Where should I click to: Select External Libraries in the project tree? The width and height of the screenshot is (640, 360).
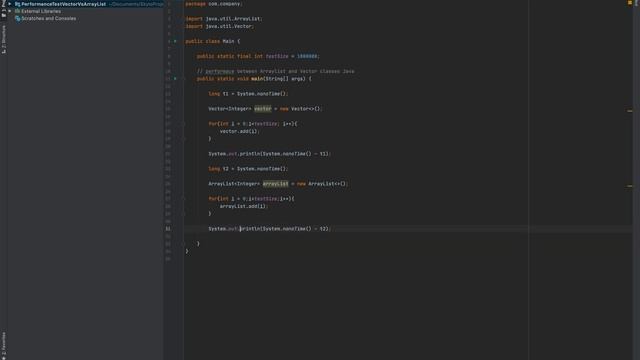(41, 11)
